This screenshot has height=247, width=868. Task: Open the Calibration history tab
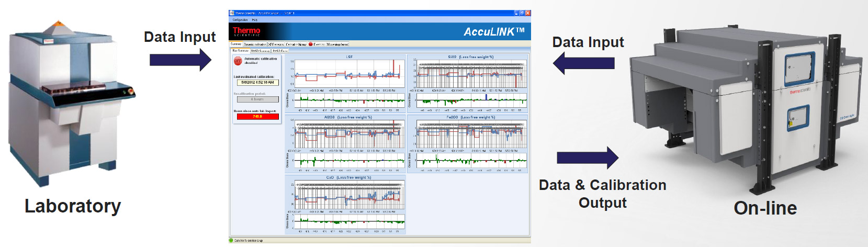point(296,44)
